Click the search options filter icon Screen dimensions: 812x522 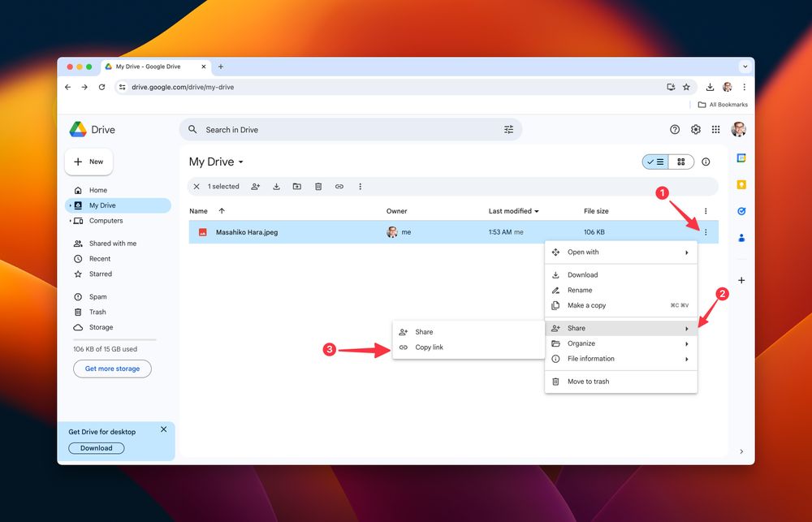point(509,130)
